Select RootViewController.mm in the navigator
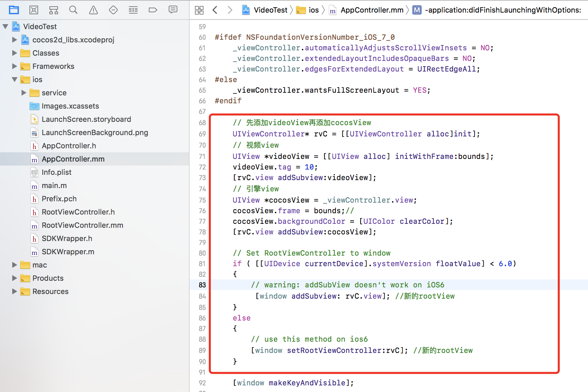588x392 pixels. [x=82, y=225]
